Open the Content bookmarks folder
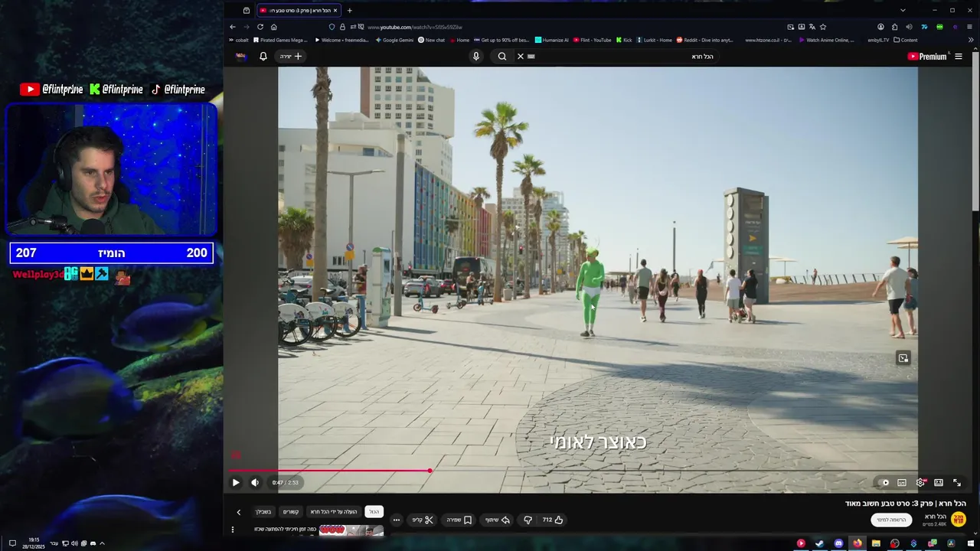Image resolution: width=980 pixels, height=551 pixels. pos(906,40)
